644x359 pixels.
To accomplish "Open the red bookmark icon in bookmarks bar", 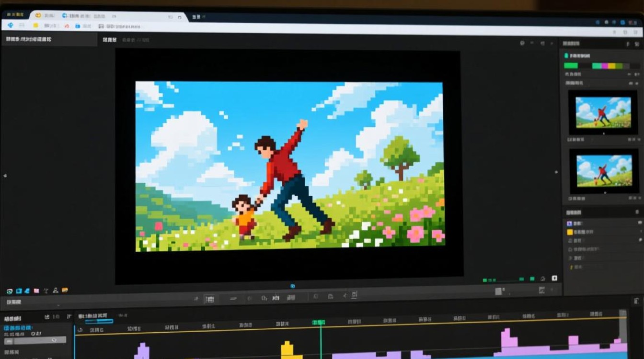I will [67, 26].
